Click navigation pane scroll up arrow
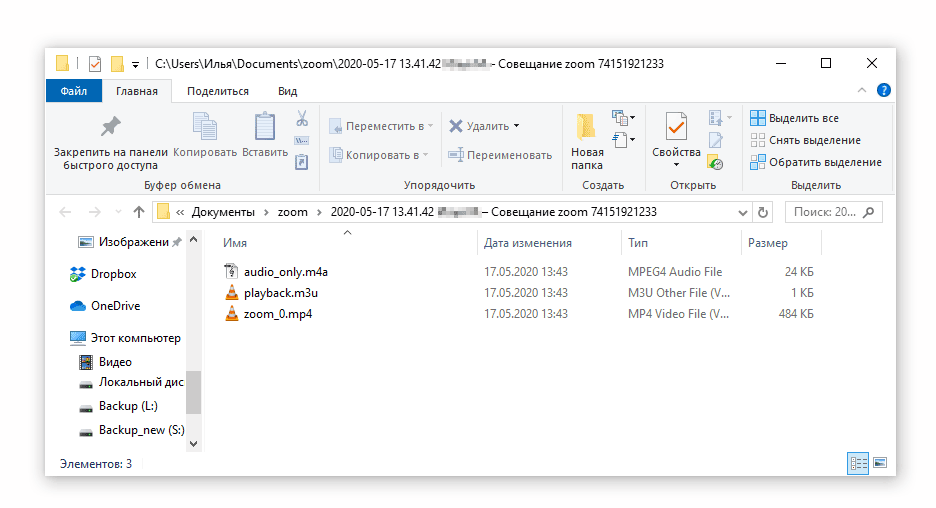The width and height of the screenshot is (936, 508). point(193,239)
